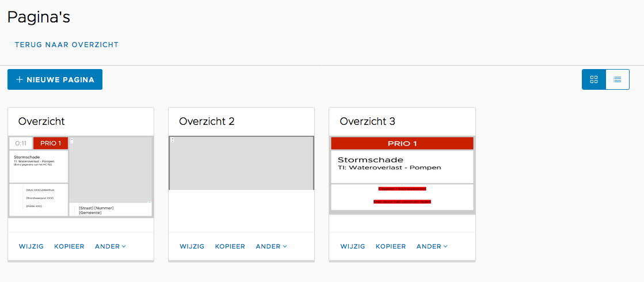Open the empty Overzicht 2 preview thumbnail
This screenshot has height=282, width=644.
pyautogui.click(x=241, y=163)
